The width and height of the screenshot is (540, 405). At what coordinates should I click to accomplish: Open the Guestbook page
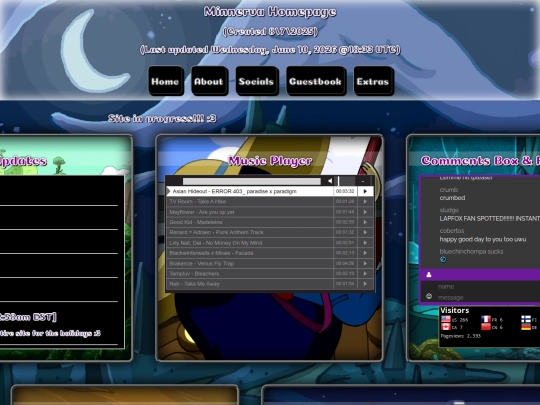tap(316, 82)
